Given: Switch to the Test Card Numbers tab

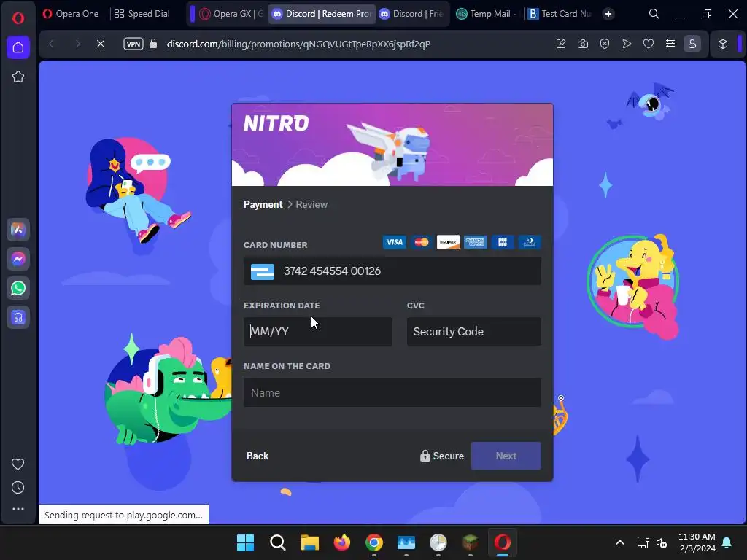Looking at the screenshot, I should coord(560,14).
